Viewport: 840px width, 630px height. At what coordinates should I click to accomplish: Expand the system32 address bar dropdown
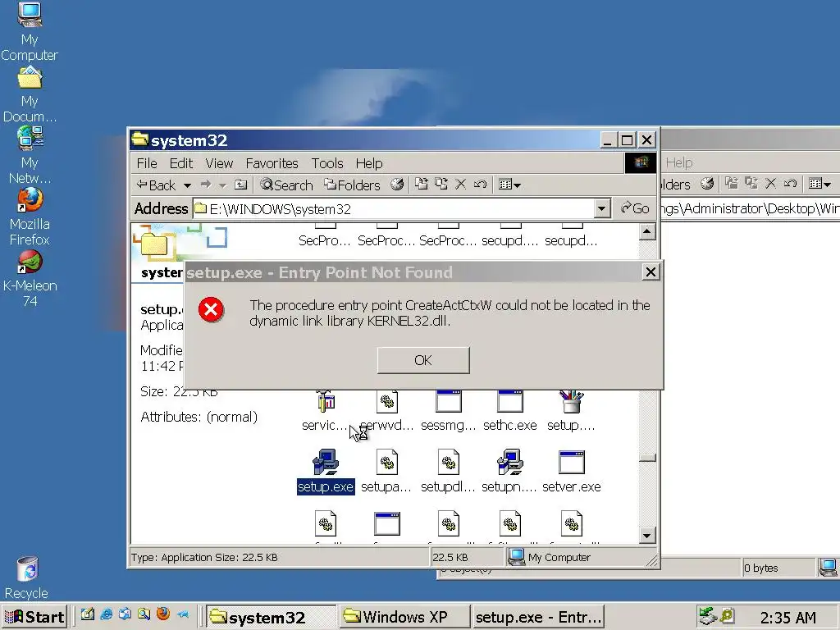(x=602, y=209)
